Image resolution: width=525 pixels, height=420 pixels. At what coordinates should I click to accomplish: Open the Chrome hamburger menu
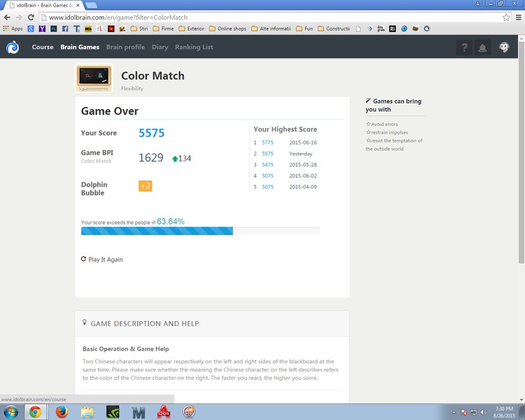pos(518,18)
